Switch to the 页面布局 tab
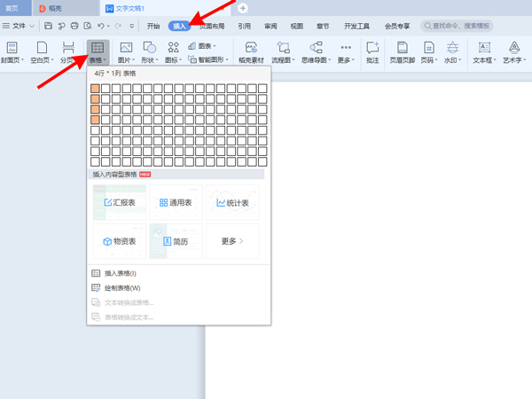Image resolution: width=532 pixels, height=399 pixels. click(x=211, y=27)
